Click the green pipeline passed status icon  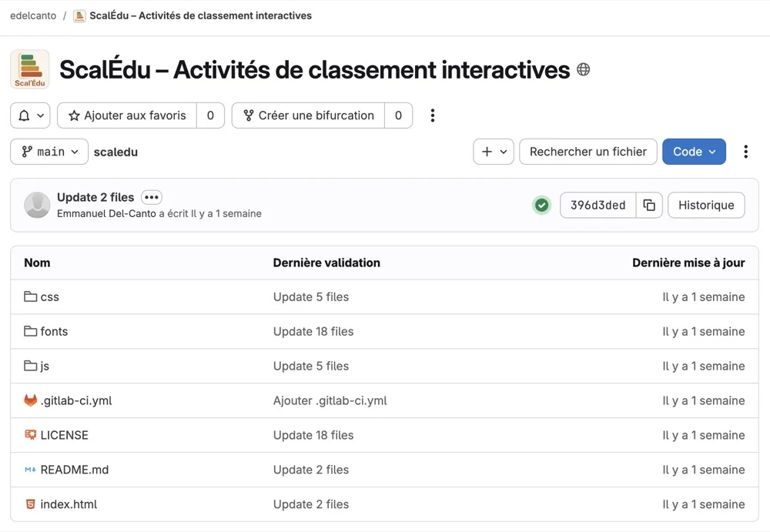coord(541,205)
